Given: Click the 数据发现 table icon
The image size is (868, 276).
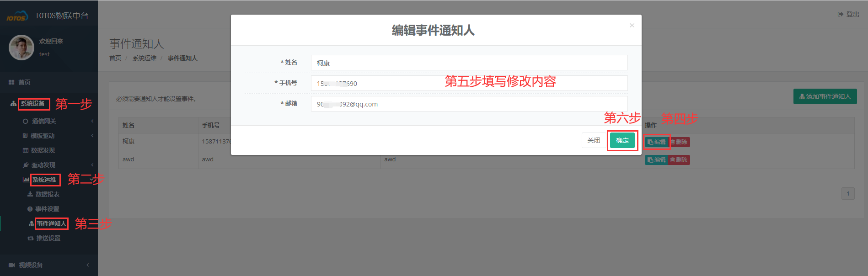Looking at the screenshot, I should point(26,150).
